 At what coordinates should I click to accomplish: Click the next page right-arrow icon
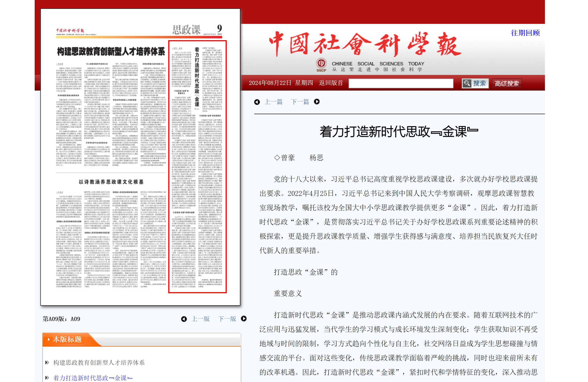[x=244, y=319]
